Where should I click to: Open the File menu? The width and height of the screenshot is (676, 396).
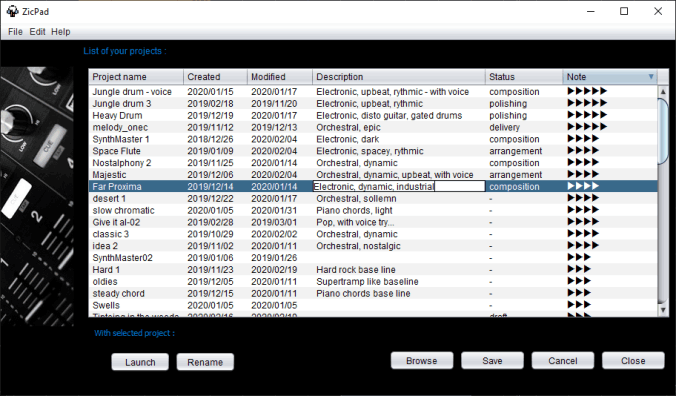point(15,32)
